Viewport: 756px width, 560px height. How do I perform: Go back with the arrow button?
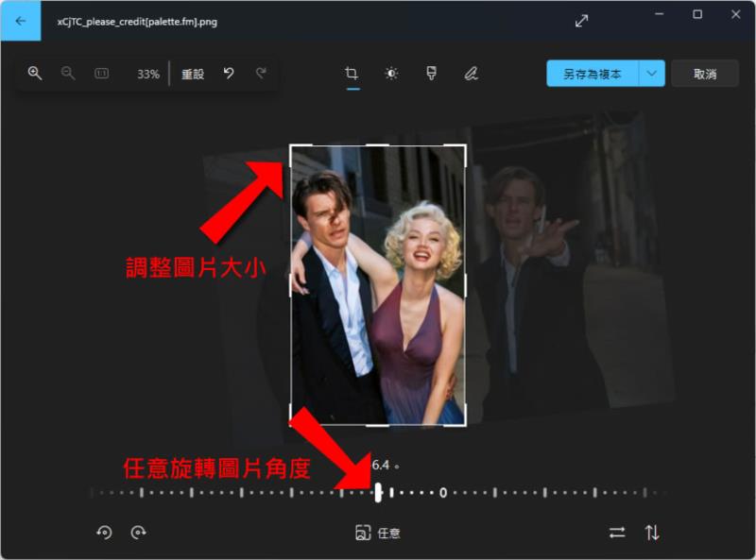click(x=20, y=21)
